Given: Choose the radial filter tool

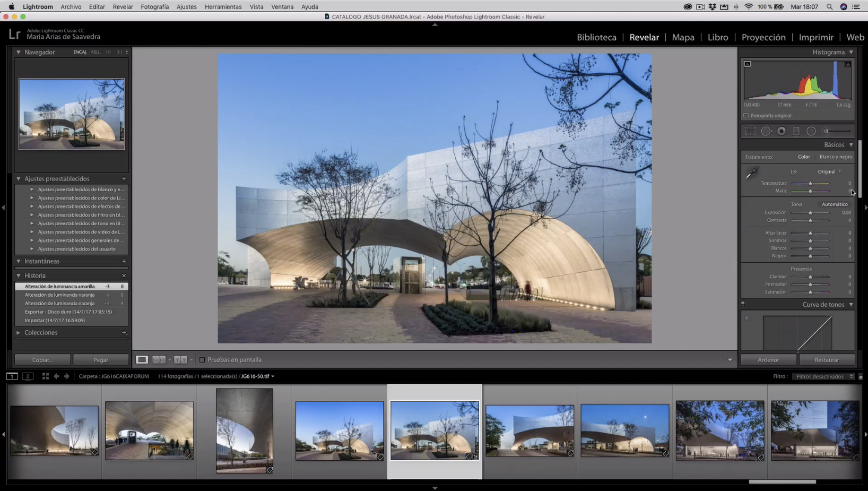Looking at the screenshot, I should click(811, 131).
